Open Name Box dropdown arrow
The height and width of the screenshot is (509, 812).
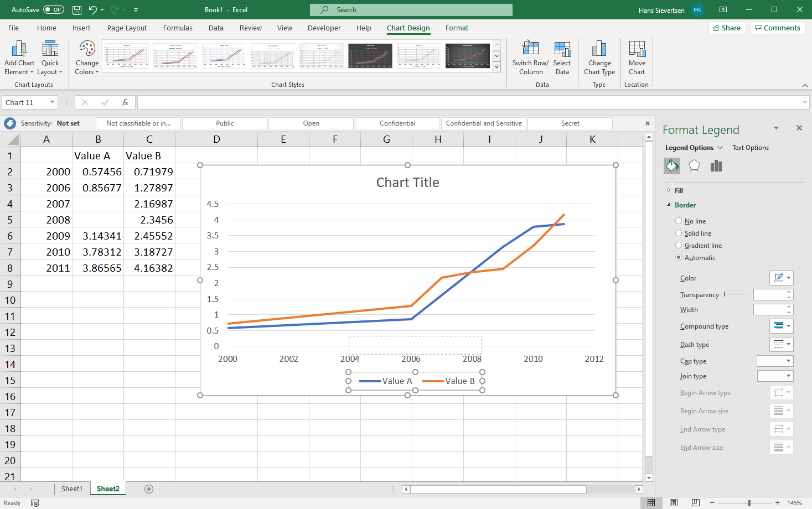(52, 102)
